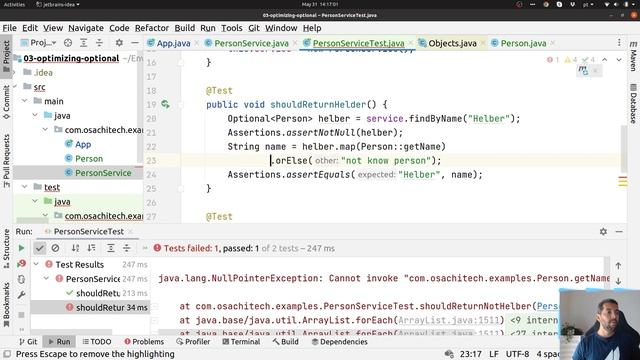Collapse the main java folder

35,116
